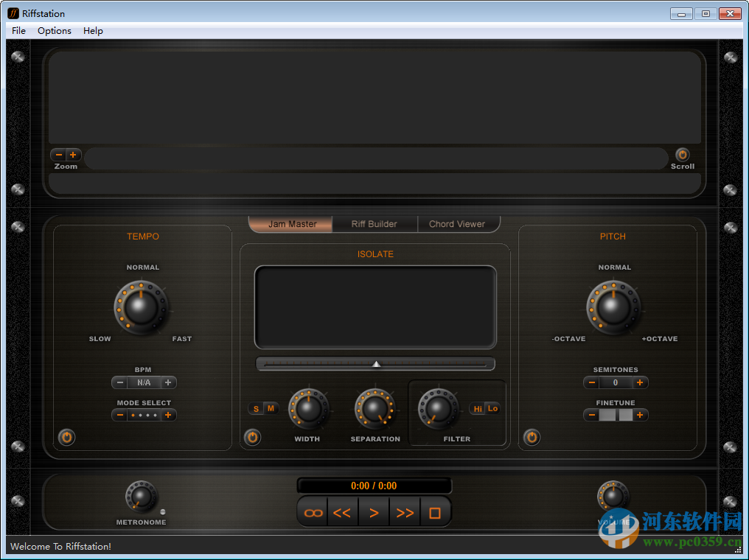Image resolution: width=749 pixels, height=560 pixels.
Task: Enable the S solo toggle in Isolate
Action: (x=256, y=408)
